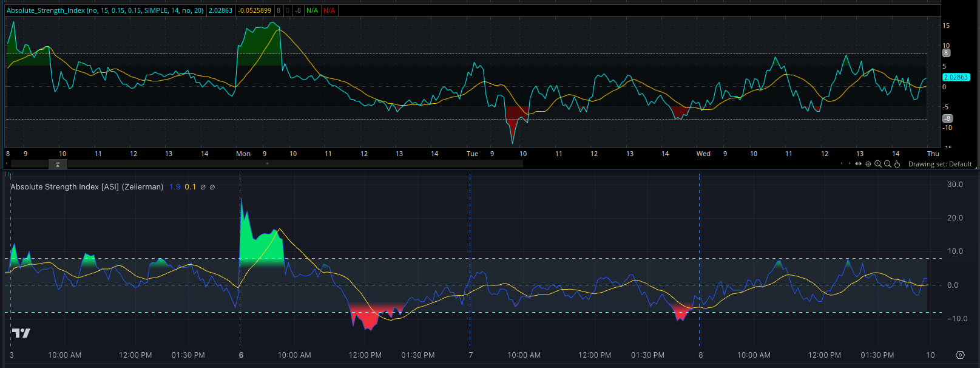Click the yellow -0.0525899 value in header

(254, 10)
